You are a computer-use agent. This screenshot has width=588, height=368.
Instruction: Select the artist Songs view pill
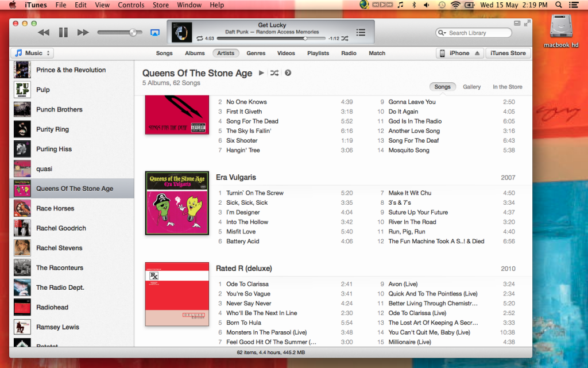[443, 87]
